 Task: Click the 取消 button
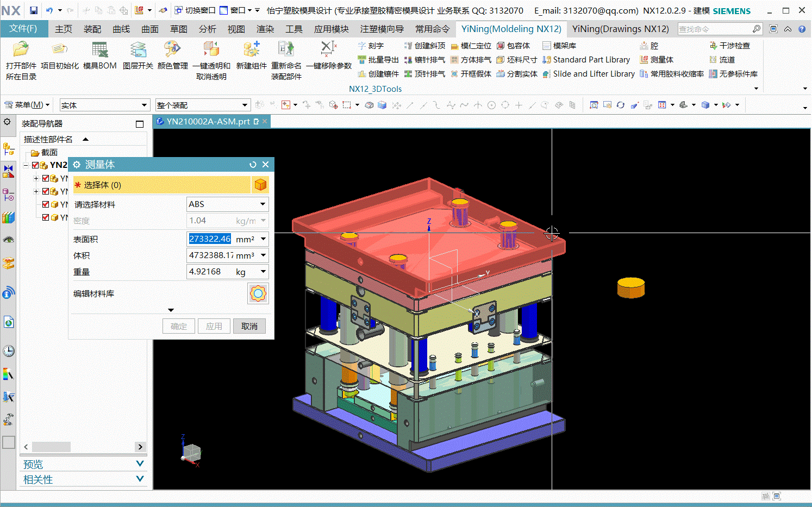click(x=249, y=326)
